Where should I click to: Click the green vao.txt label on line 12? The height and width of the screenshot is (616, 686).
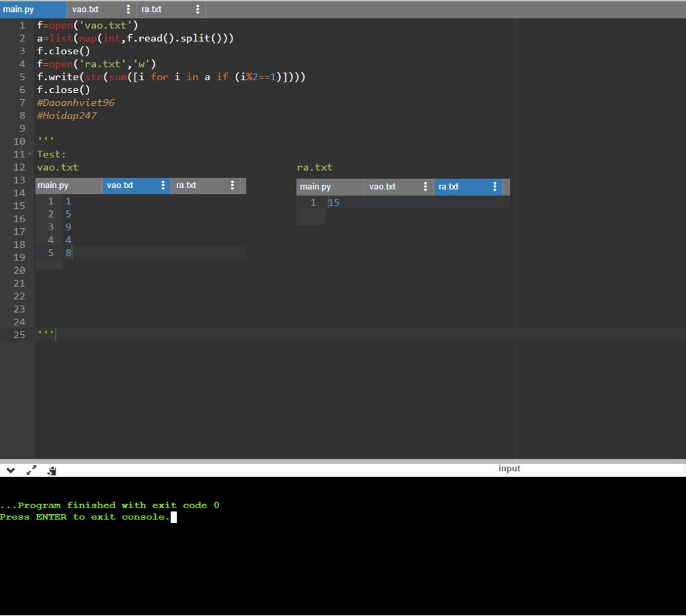tap(58, 167)
